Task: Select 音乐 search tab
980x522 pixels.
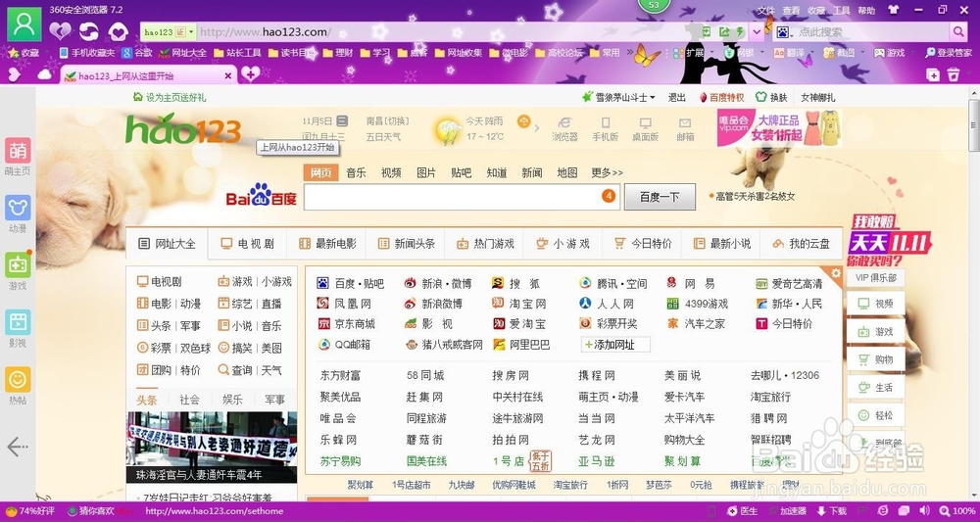Action: [357, 173]
